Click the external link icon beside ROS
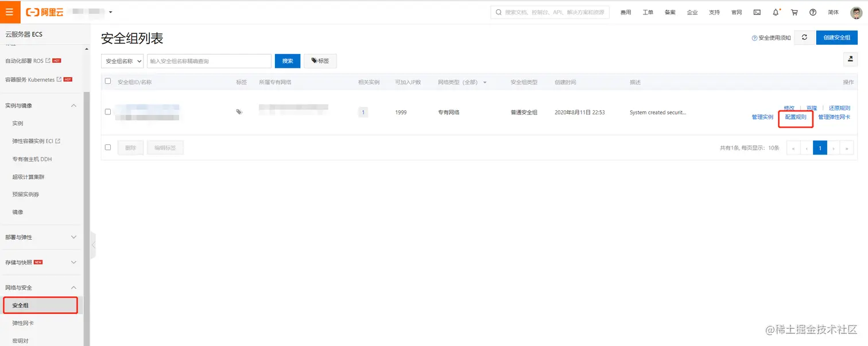Viewport: 868px width, 346px height. (48, 60)
